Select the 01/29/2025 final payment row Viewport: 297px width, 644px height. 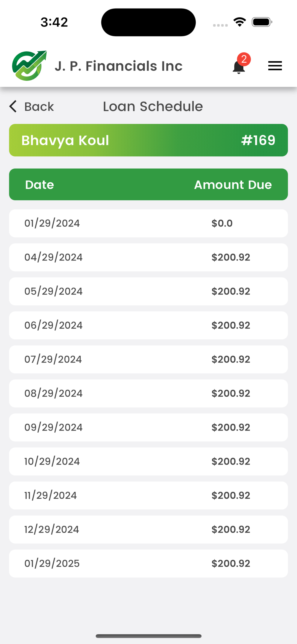click(x=148, y=563)
